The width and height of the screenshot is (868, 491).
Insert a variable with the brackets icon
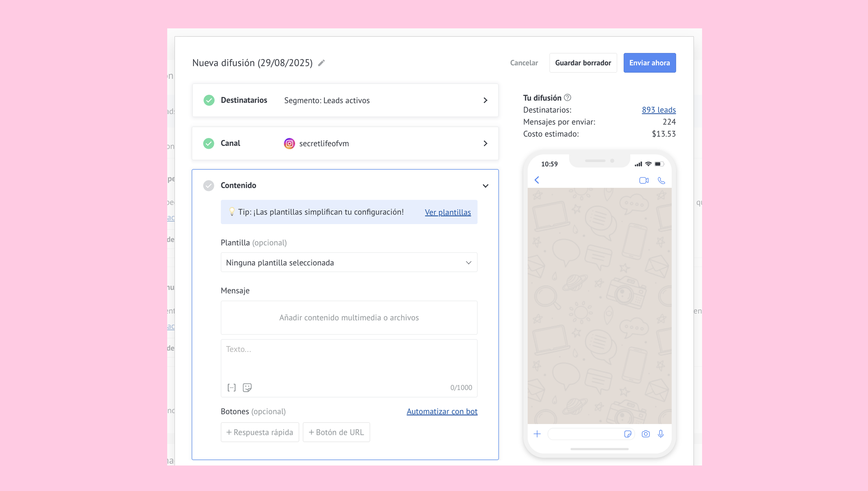[231, 387]
